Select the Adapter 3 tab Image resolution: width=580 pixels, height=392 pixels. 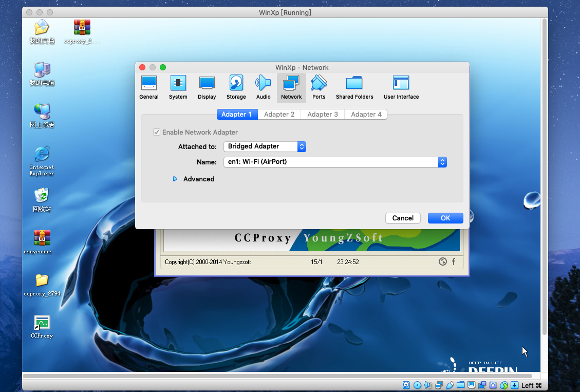(x=323, y=115)
